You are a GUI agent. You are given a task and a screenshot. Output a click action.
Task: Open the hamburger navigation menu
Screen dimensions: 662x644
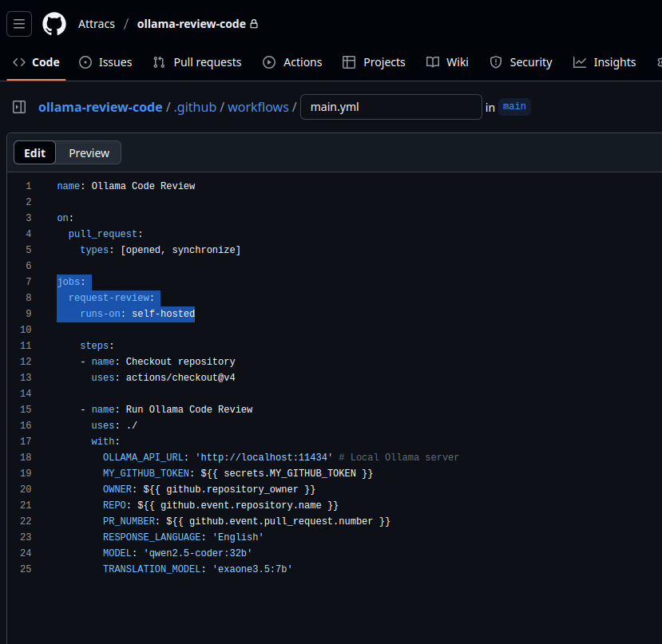point(19,24)
